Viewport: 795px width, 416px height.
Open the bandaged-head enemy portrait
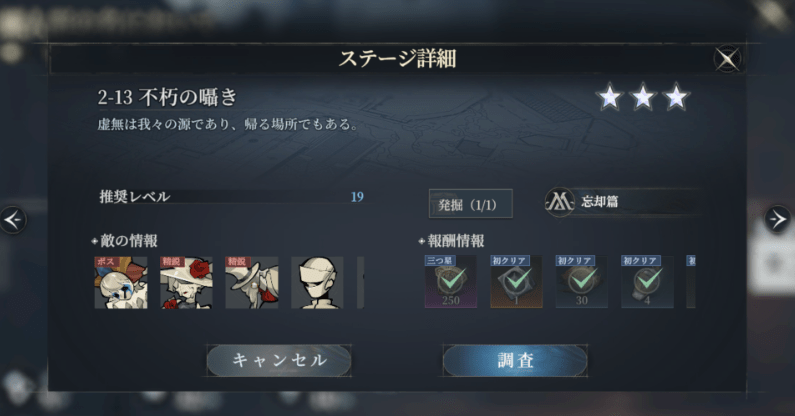coord(317,283)
